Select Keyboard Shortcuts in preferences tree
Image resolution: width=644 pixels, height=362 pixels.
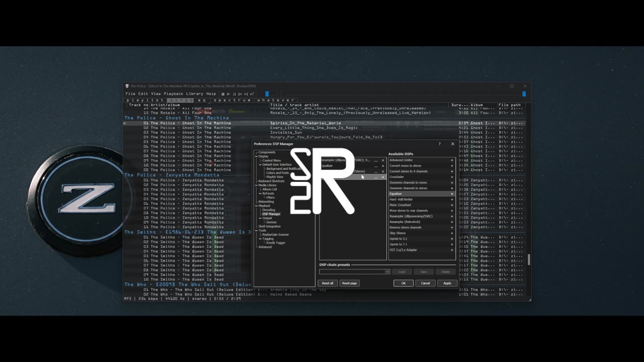point(271,181)
